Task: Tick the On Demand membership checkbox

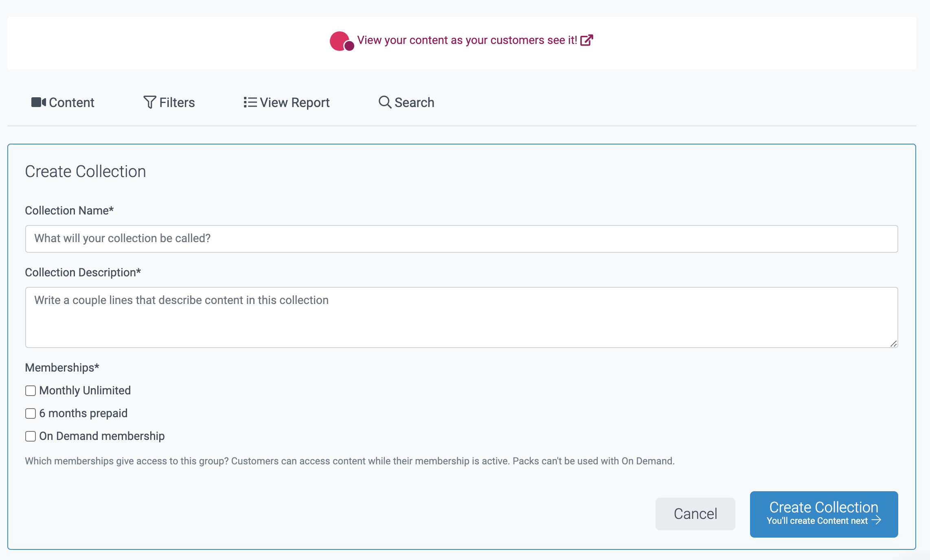Action: click(31, 436)
